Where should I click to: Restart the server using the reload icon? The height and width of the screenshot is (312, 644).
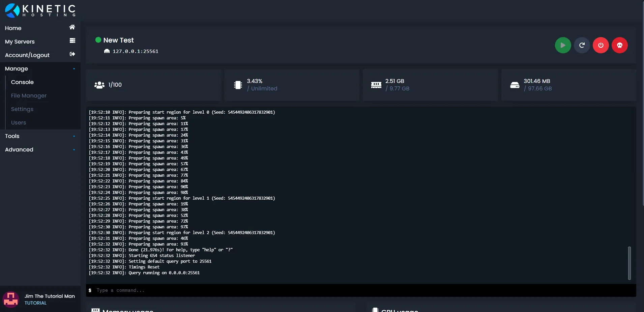pyautogui.click(x=582, y=45)
